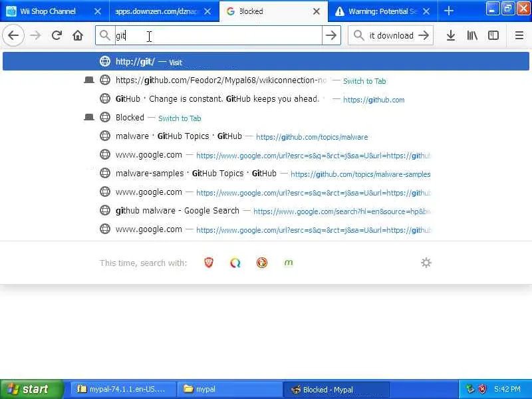Open 'github malware - Google Search' suggestion
Image resolution: width=532 pixels, height=399 pixels.
coord(265,211)
